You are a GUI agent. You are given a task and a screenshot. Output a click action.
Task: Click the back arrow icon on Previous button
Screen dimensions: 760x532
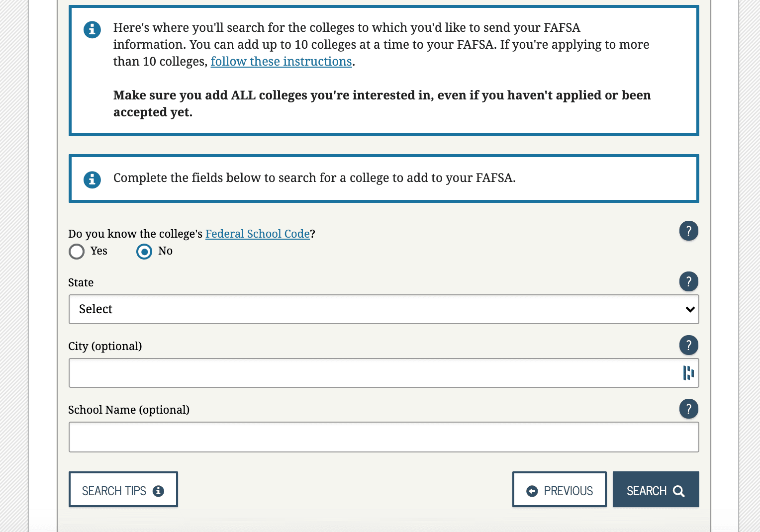[532, 491]
